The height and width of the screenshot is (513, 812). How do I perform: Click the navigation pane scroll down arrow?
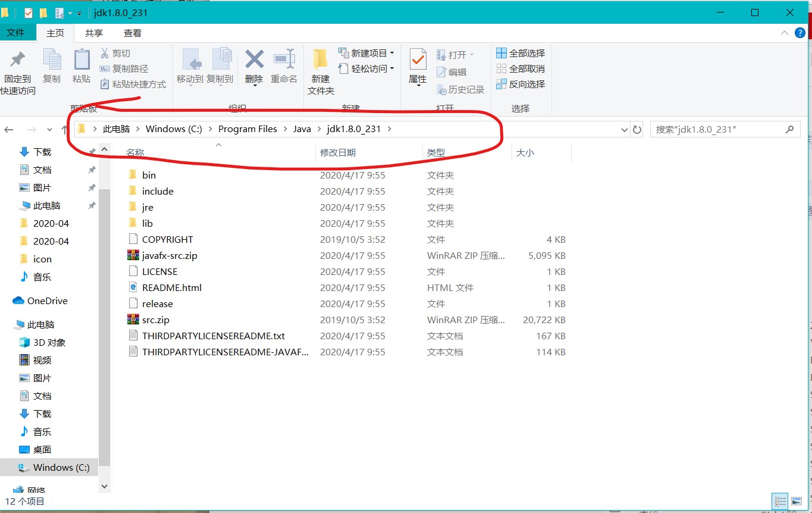point(104,486)
